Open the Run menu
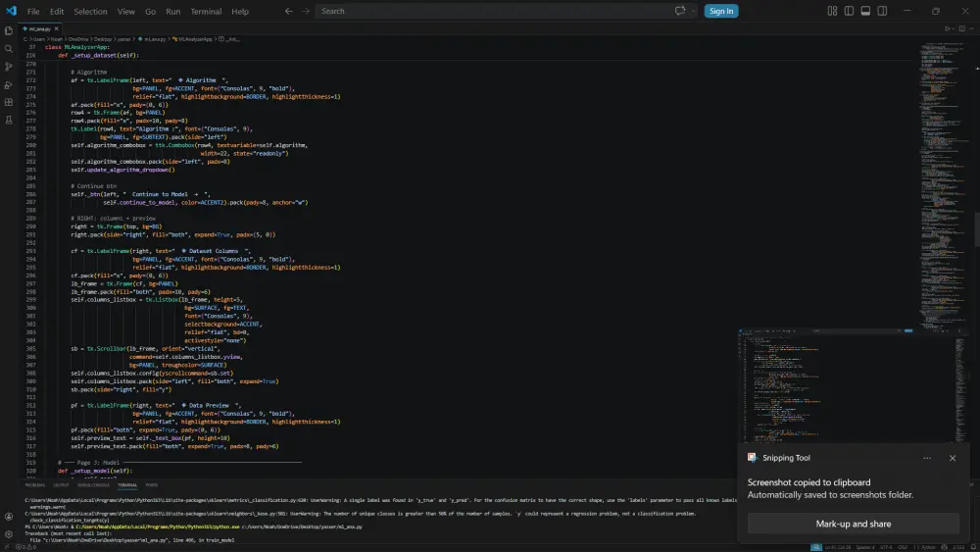Viewport: 980px width, 552px height. [173, 11]
